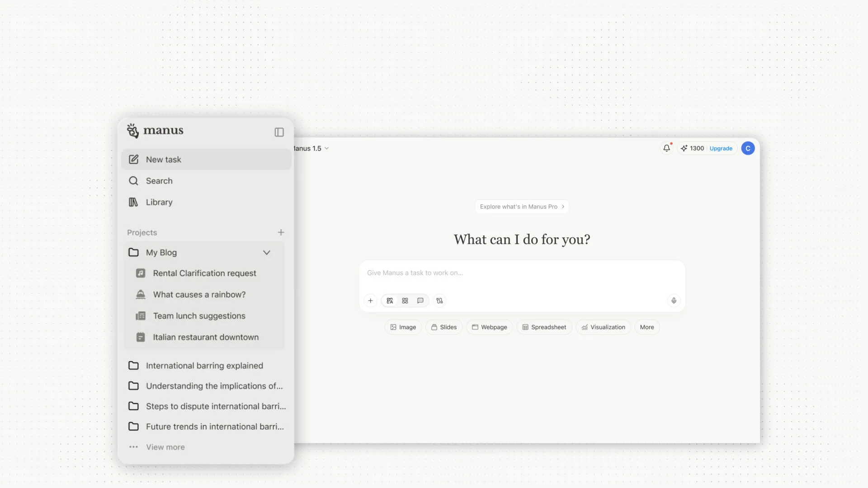
Task: Add a new project with plus icon
Action: (281, 232)
